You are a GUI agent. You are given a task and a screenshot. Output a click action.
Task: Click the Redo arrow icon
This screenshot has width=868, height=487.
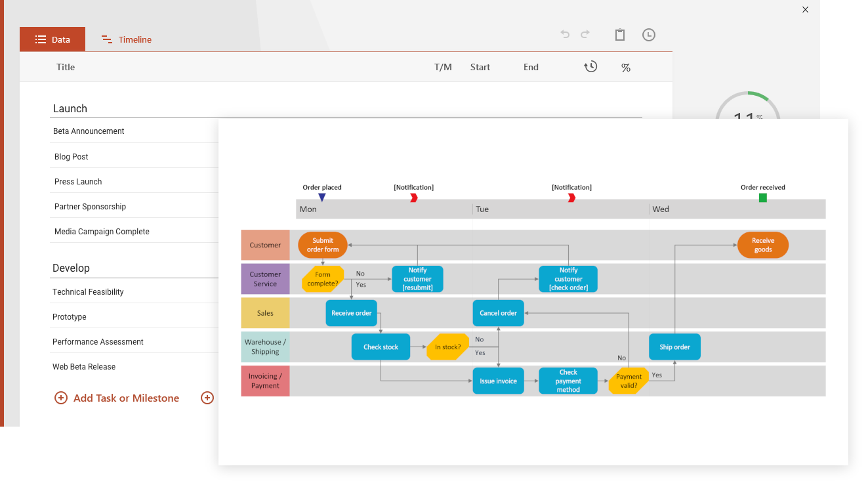click(x=586, y=35)
